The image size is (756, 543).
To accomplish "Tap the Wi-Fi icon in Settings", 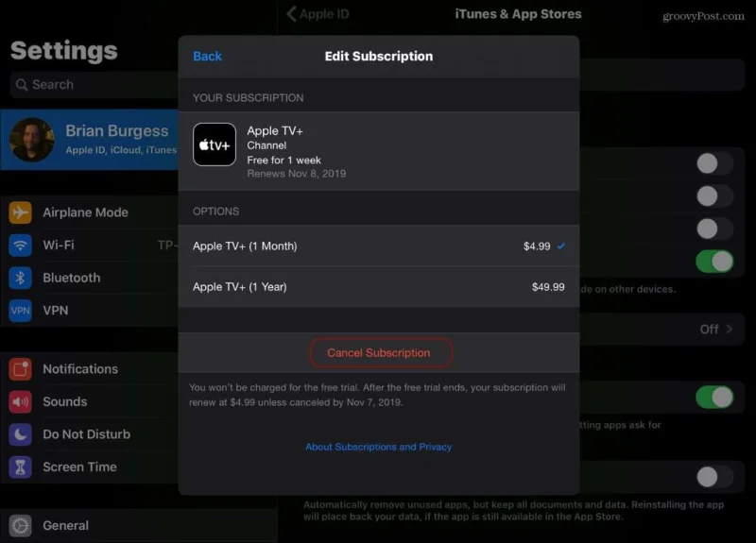I will coord(20,246).
